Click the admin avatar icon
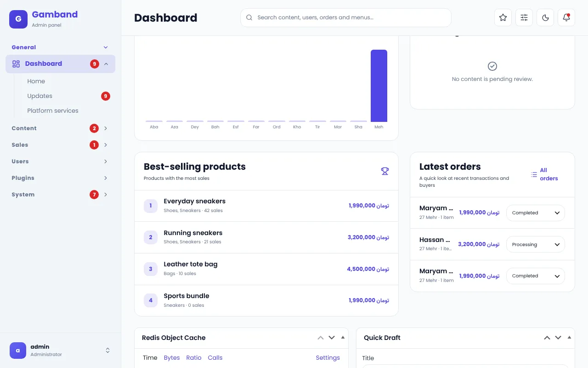This screenshot has height=368, width=588. (x=18, y=351)
